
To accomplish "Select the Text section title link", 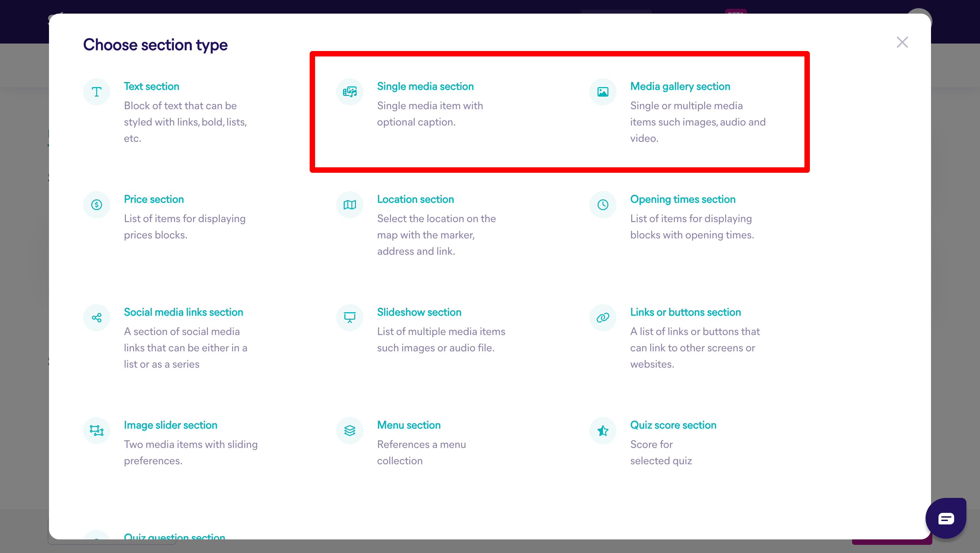I will pyautogui.click(x=151, y=86).
